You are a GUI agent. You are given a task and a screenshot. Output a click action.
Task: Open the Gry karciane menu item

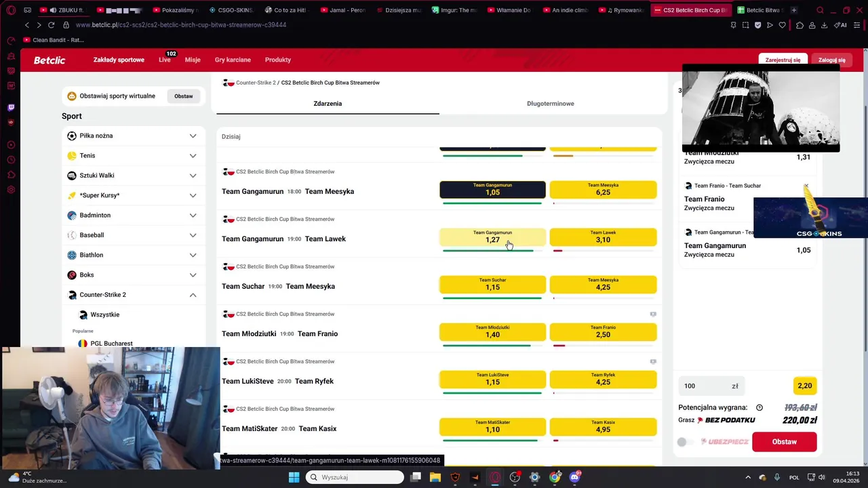click(233, 60)
